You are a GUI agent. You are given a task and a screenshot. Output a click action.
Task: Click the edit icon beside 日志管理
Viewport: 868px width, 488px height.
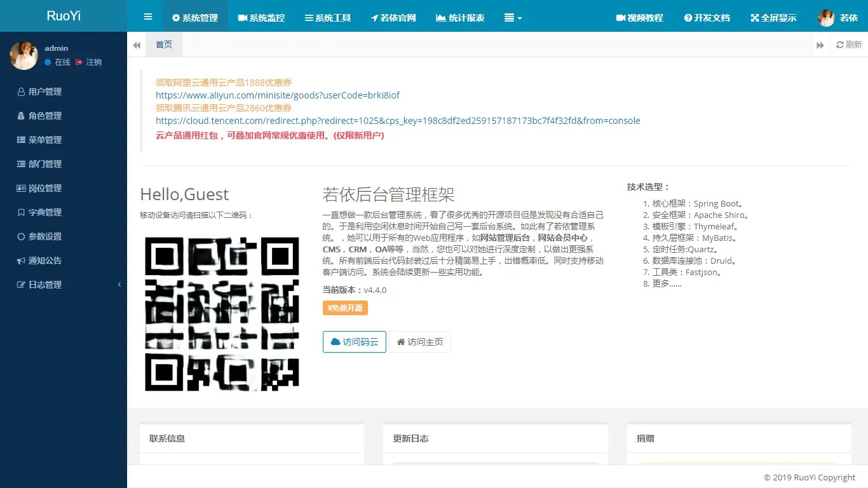tap(21, 285)
